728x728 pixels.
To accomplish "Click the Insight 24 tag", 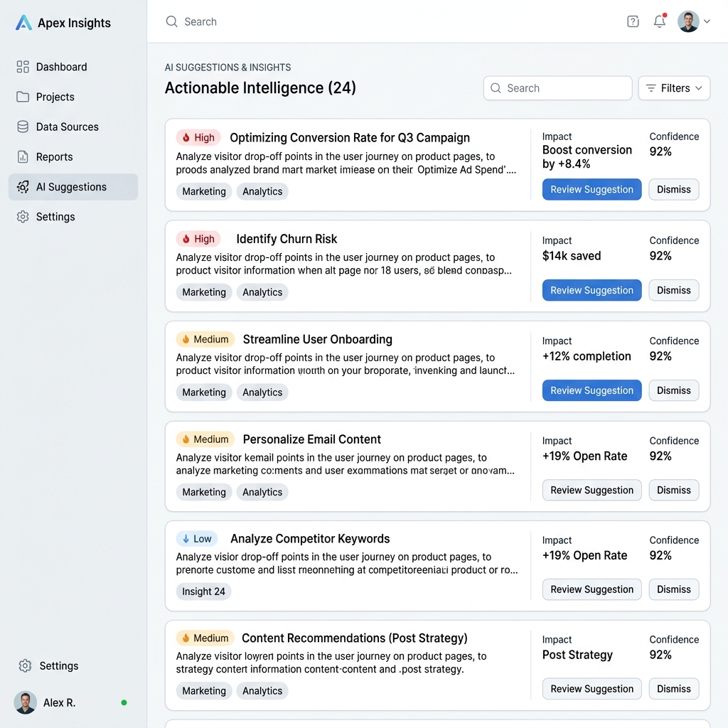I will point(203,591).
